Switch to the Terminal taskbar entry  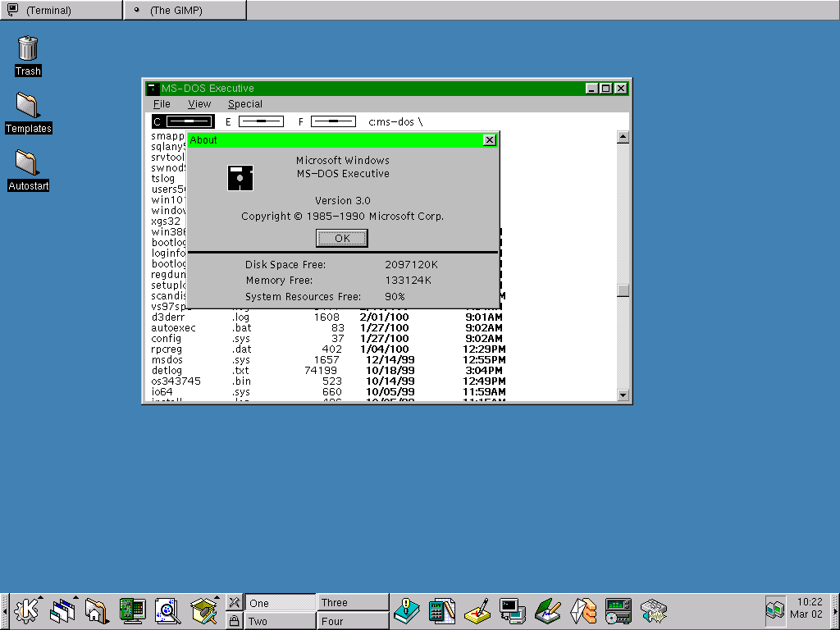click(x=62, y=10)
